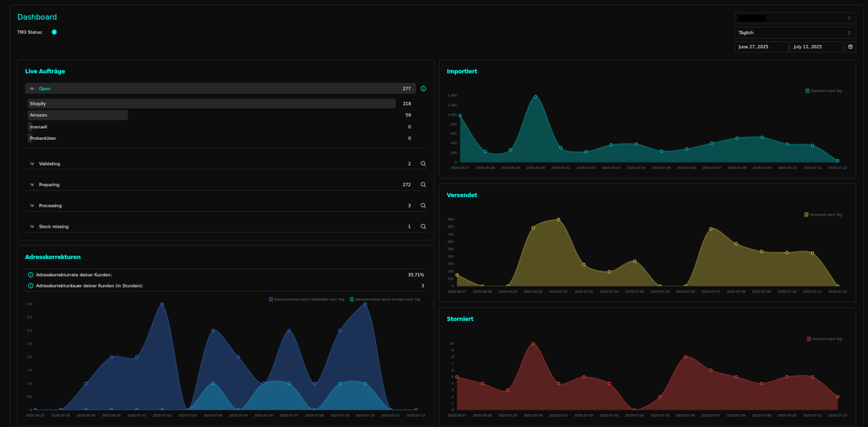The image size is (868, 427).
Task: Expand the Validating orders row
Action: 32,164
